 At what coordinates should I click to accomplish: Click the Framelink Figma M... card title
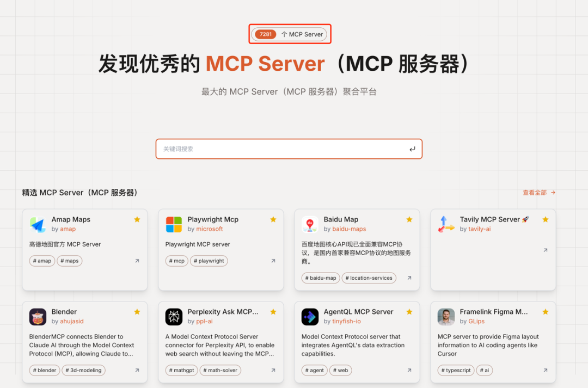tap(494, 311)
